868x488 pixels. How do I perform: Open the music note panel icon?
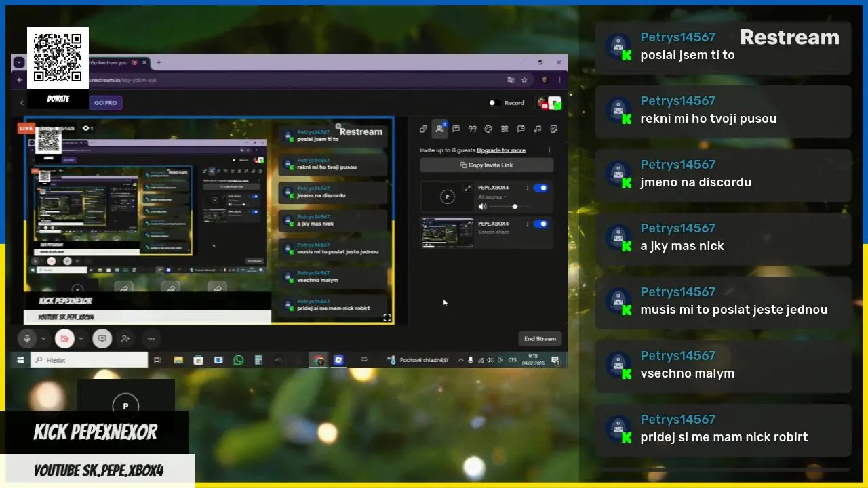(537, 129)
